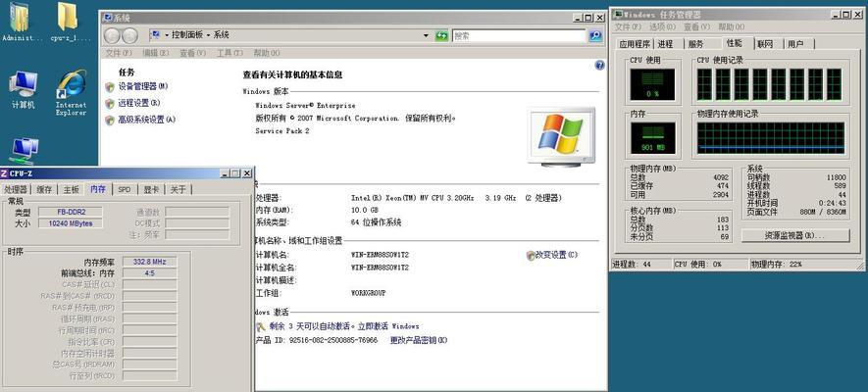Open 远程设置 link in task pane
Viewport: 868px width, 392px height.
click(139, 104)
